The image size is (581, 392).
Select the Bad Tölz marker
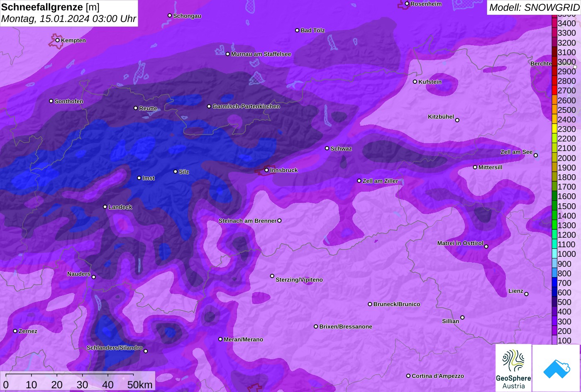point(297,30)
